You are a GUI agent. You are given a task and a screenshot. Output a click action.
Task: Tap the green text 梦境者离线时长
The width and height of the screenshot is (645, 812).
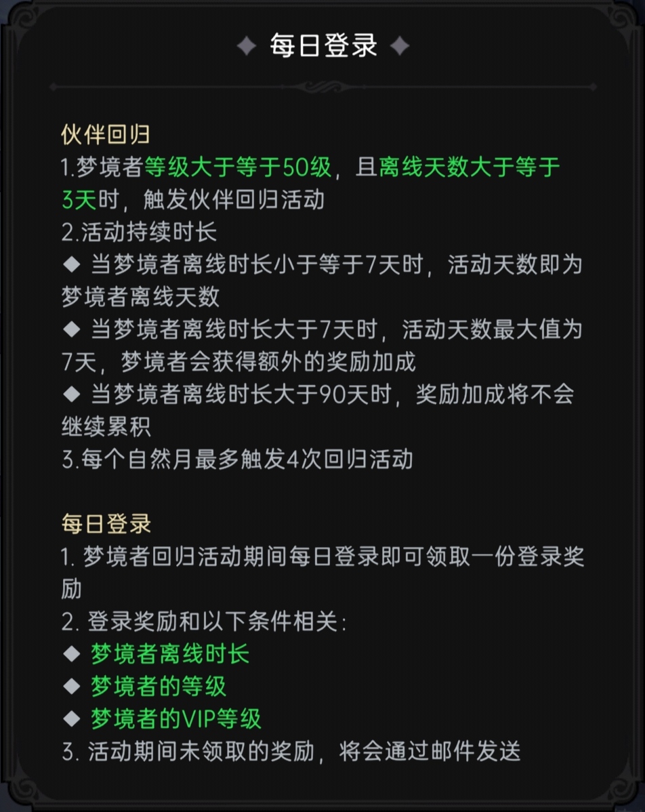tap(170, 654)
